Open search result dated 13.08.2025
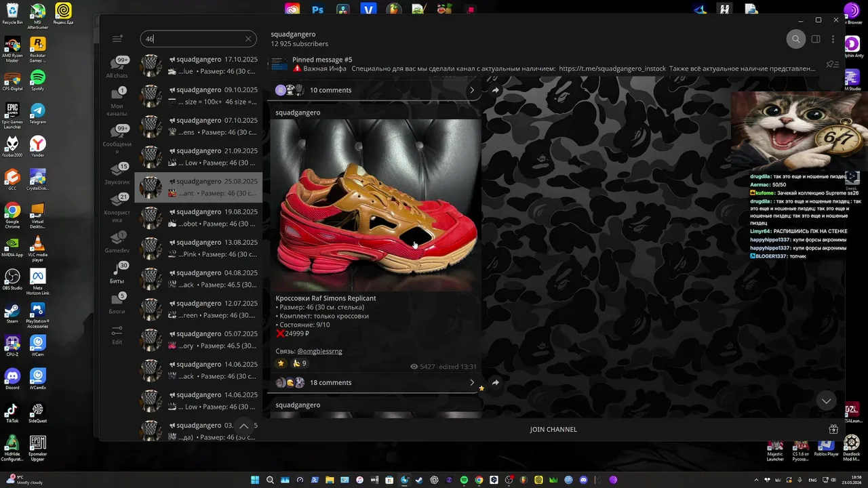The image size is (868, 488). (x=199, y=248)
